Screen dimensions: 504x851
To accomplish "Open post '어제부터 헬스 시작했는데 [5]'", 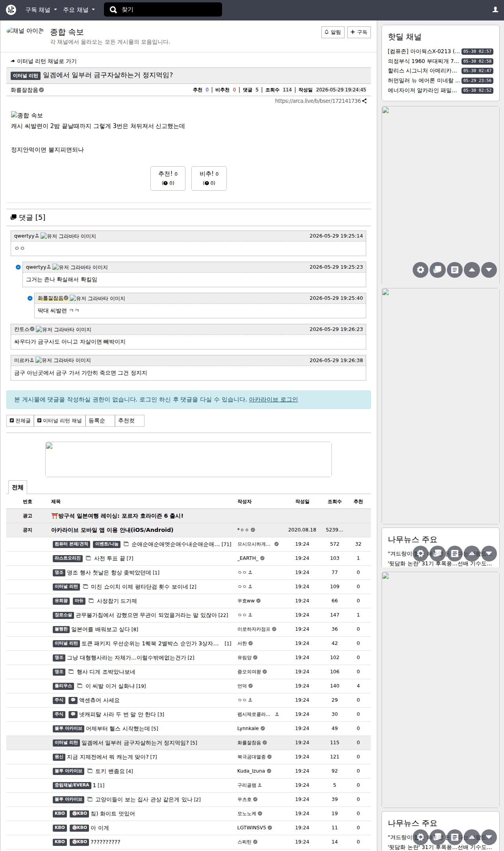I will [122, 729].
